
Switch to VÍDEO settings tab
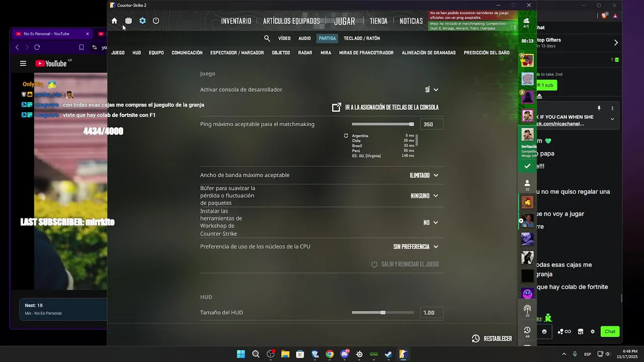[284, 38]
